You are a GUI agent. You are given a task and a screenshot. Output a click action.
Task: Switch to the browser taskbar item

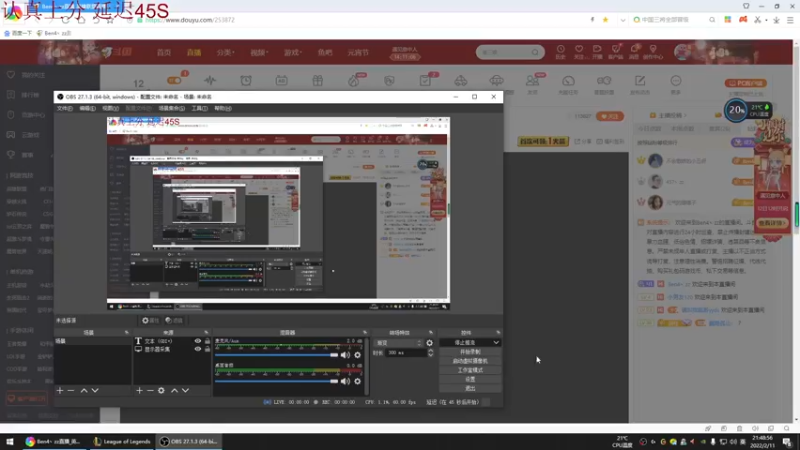click(x=54, y=442)
